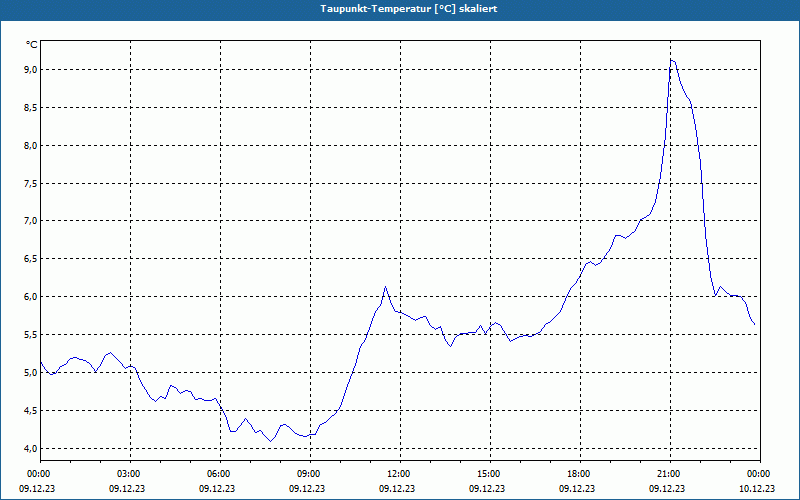The height and width of the screenshot is (500, 800).
Task: Click the 18:00 time axis label
Action: pyautogui.click(x=580, y=474)
